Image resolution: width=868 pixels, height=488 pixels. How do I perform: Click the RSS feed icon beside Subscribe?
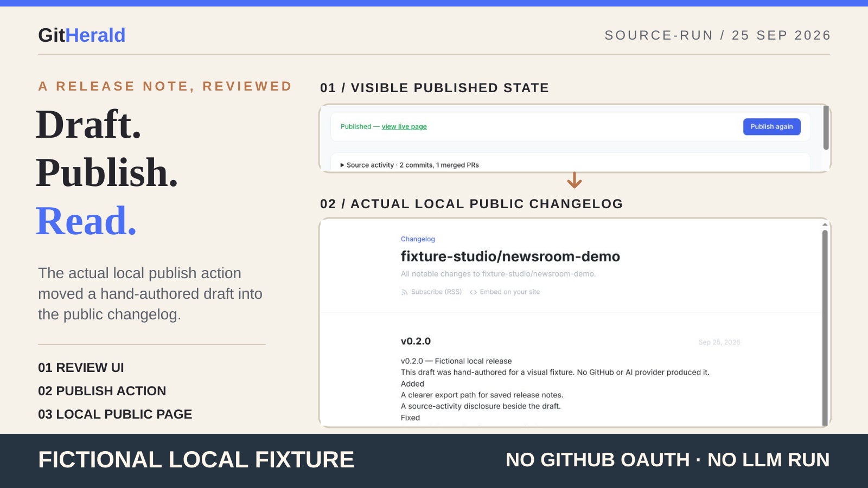point(404,292)
